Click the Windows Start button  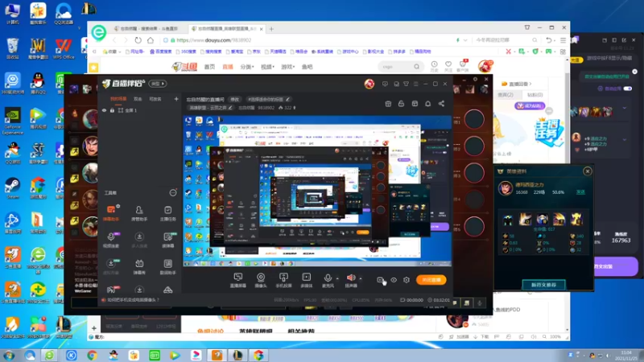(x=9, y=356)
